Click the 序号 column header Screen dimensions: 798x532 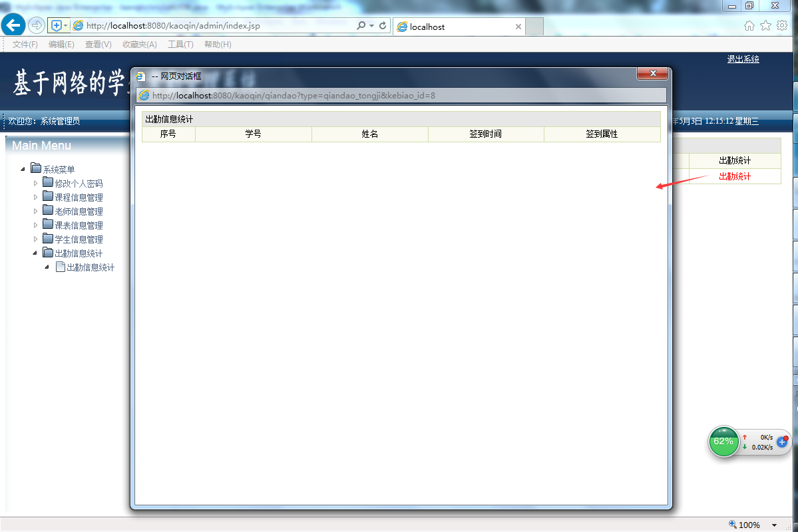click(168, 134)
